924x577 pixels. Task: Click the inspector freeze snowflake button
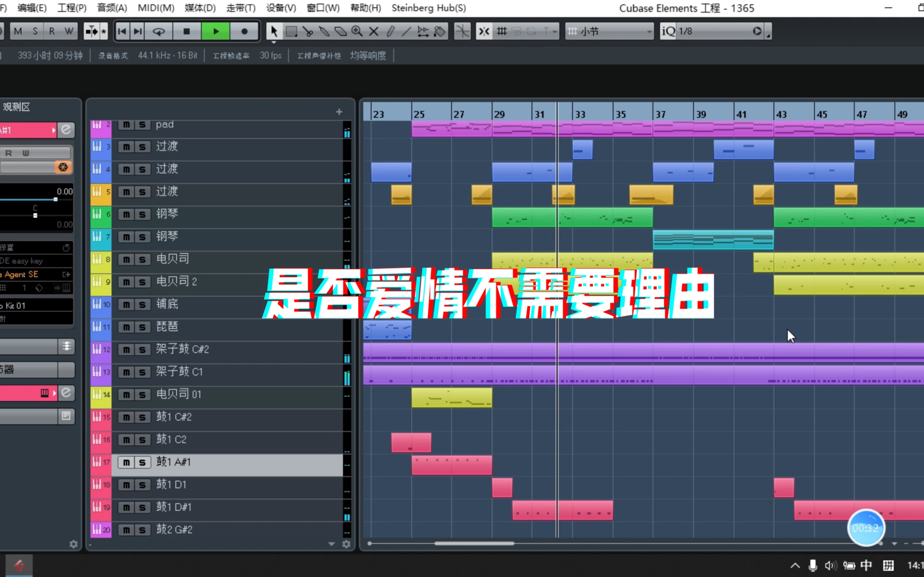click(63, 167)
